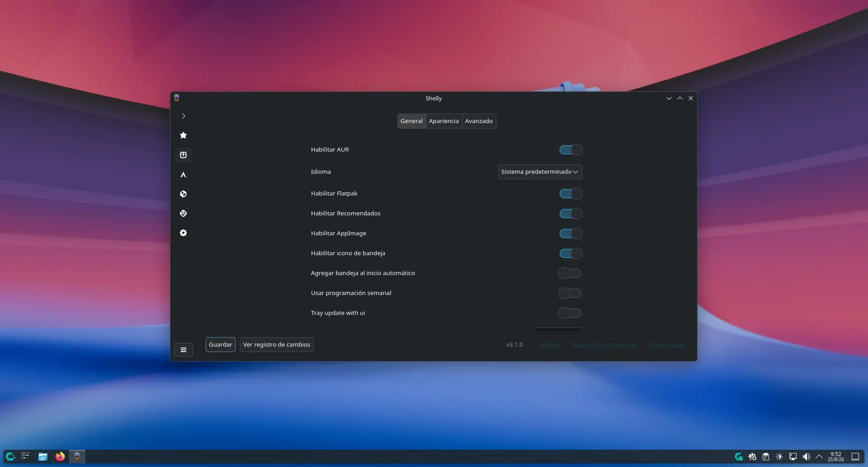Switch to the General tab
The height and width of the screenshot is (467, 868).
click(x=411, y=121)
